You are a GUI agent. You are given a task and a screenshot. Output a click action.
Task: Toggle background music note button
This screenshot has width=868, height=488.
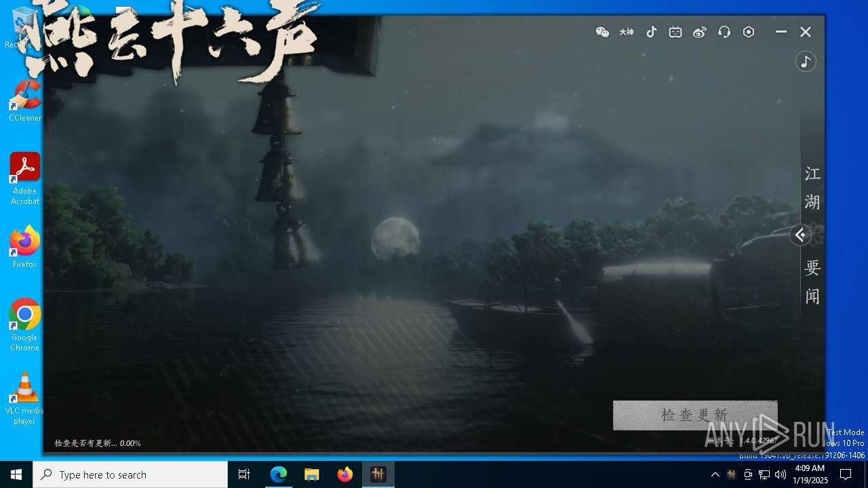point(806,62)
